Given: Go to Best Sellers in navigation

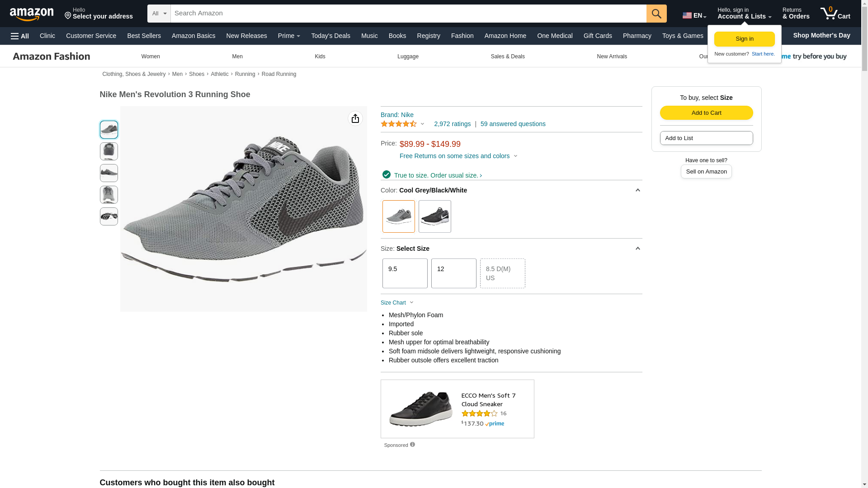Looking at the screenshot, I should point(144,36).
